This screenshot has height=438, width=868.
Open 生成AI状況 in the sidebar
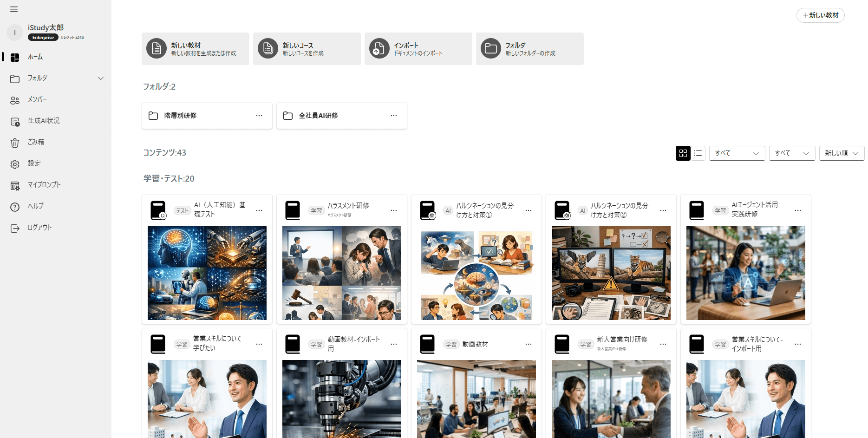coord(56,121)
